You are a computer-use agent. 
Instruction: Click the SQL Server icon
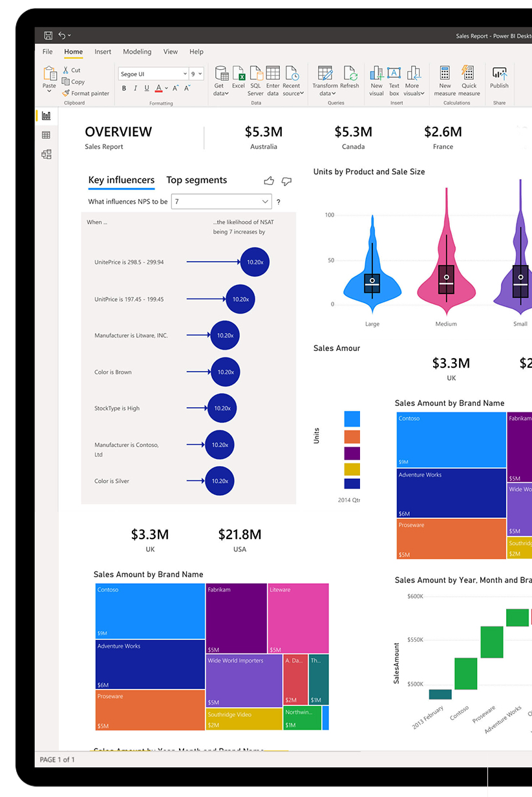click(256, 73)
